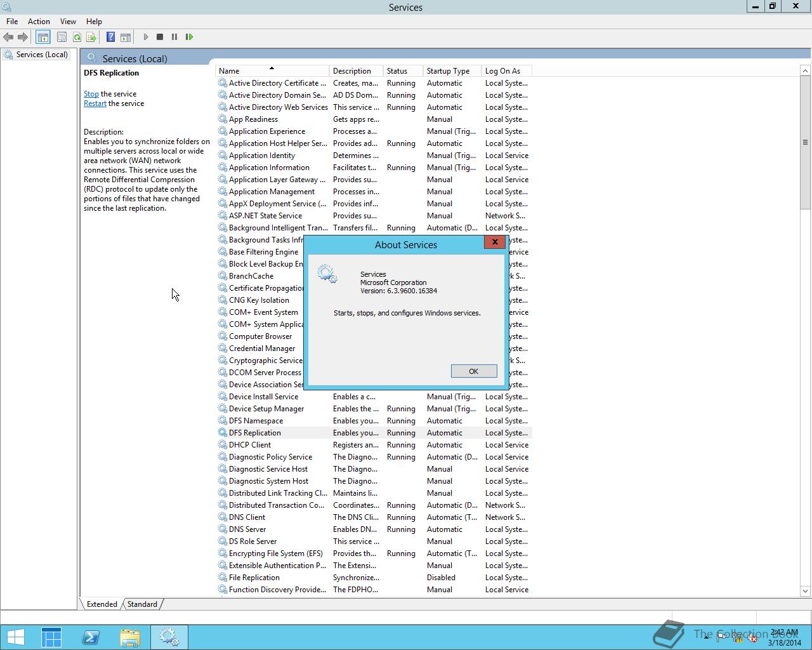Click the Restart the service link

[95, 103]
